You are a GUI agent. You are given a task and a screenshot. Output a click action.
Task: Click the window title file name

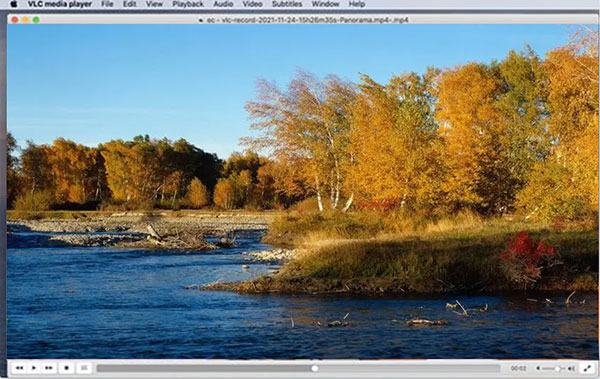(307, 20)
